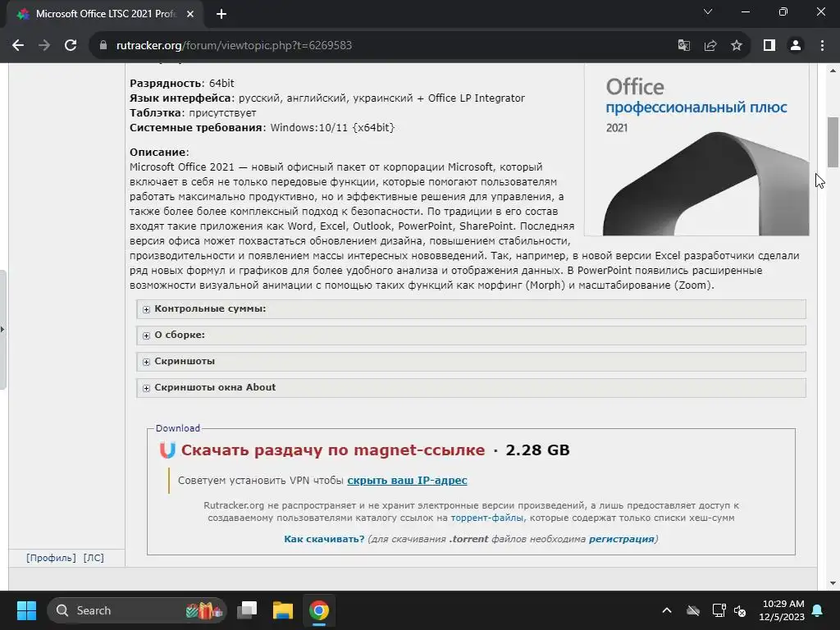The height and width of the screenshot is (630, 840).
Task: Show hidden system tray icons
Action: point(667,610)
